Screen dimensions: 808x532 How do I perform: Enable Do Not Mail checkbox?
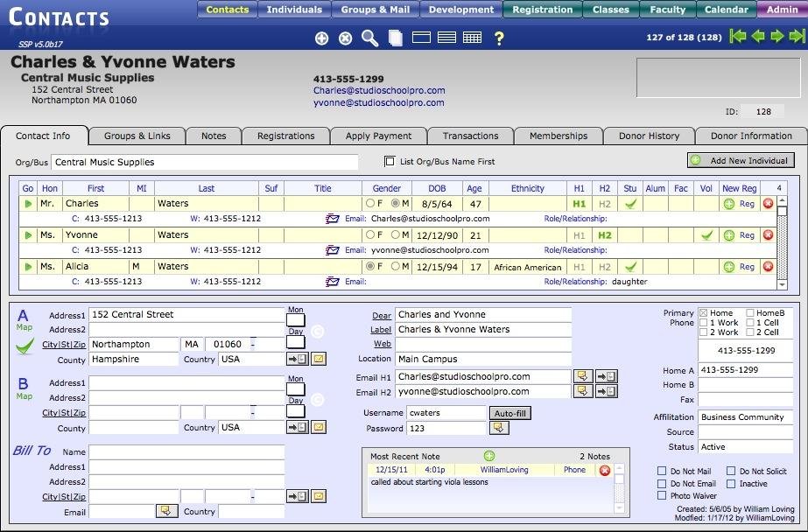[x=662, y=471]
